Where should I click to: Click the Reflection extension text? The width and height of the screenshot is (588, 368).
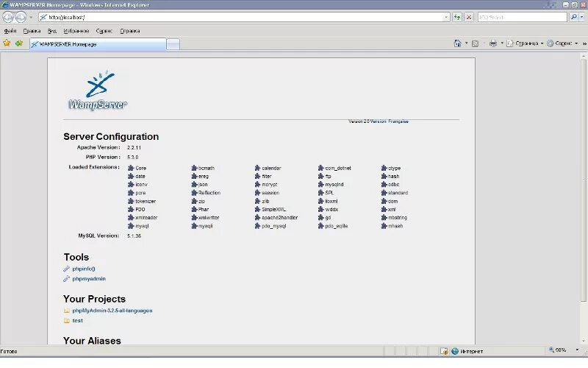pos(209,193)
